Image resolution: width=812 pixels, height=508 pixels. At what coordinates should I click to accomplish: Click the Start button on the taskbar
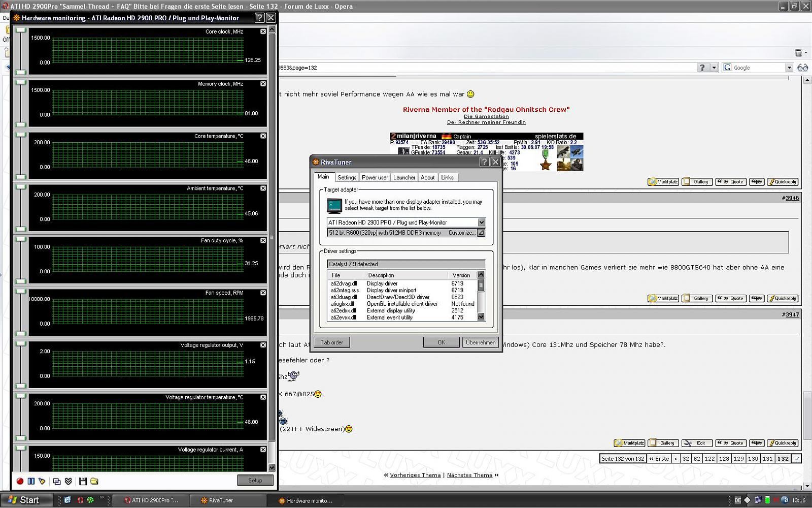click(27, 500)
